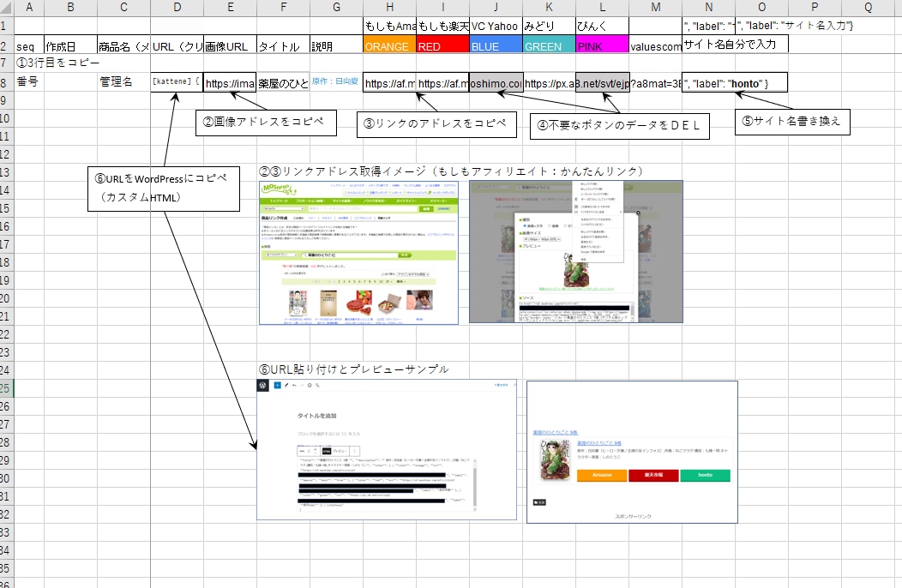The image size is (902, 588).
Task: Select the 'https://af.m' cell in column H
Action: [x=389, y=82]
